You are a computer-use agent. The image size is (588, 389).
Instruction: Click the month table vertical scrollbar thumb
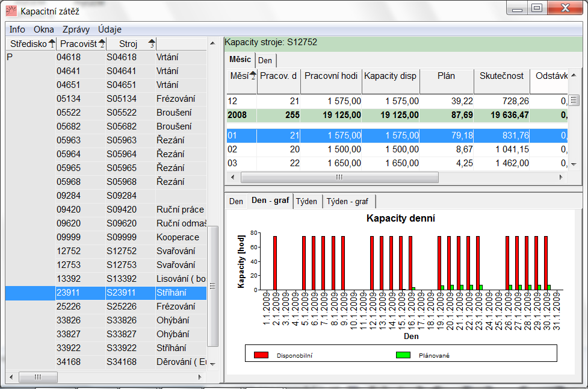click(574, 100)
